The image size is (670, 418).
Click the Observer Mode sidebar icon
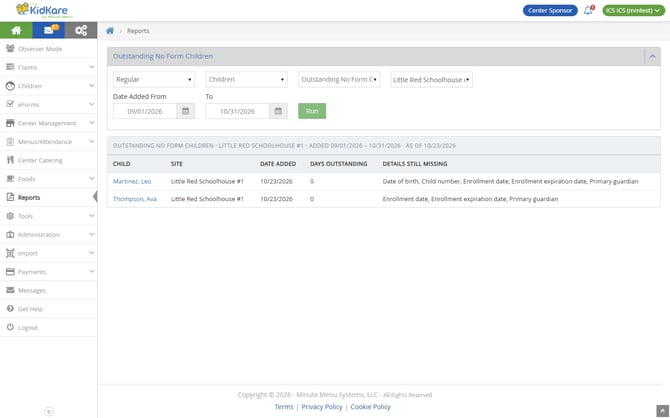coord(10,48)
